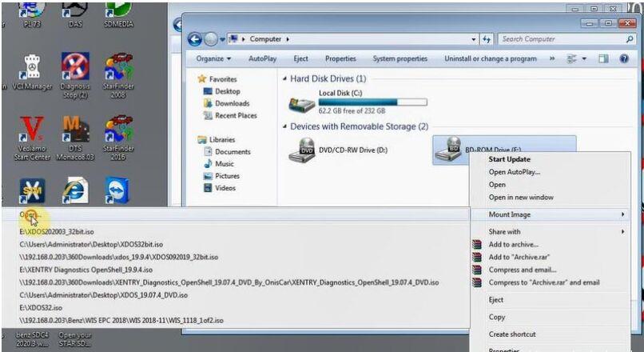644x352 pixels.
Task: Toggle the preview pane icon
Action: point(603,59)
